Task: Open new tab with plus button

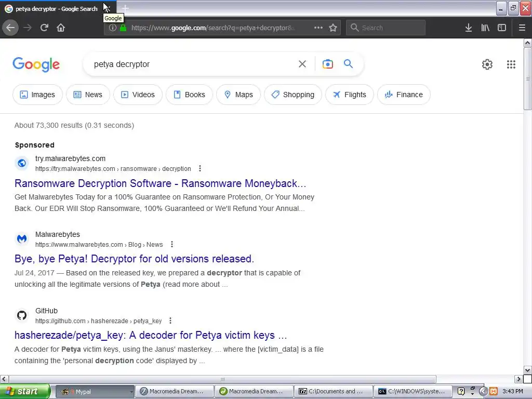Action: point(125,8)
